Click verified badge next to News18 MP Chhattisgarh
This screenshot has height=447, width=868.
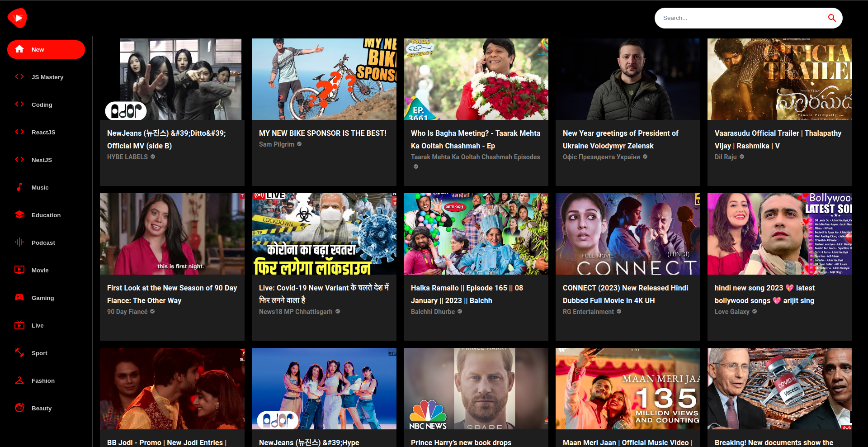[x=338, y=312]
